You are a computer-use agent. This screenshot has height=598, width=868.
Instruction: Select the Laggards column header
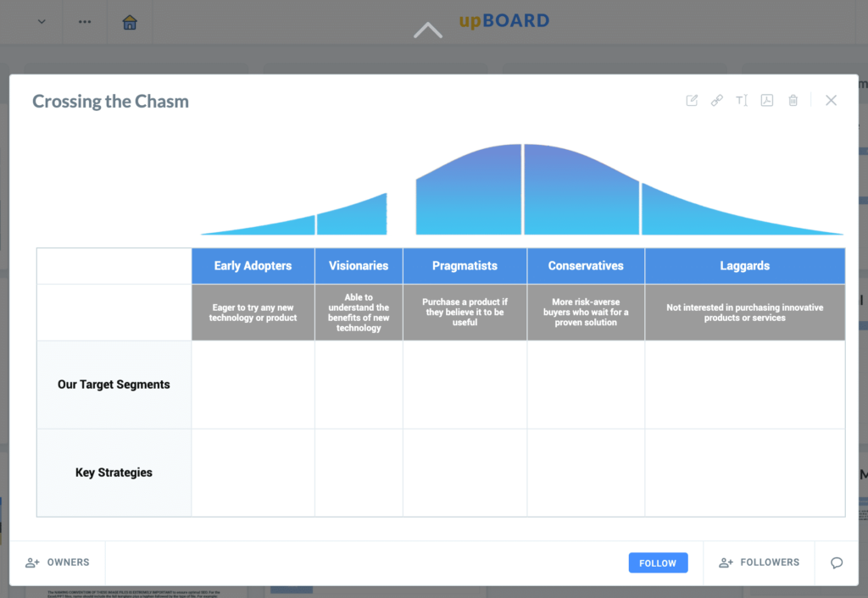point(745,266)
